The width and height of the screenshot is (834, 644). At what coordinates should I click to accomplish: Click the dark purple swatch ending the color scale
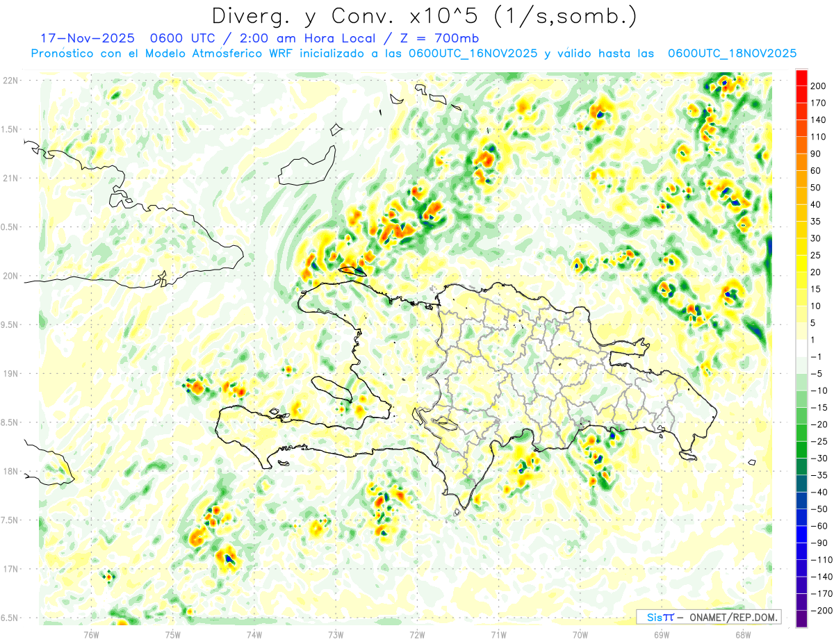pyautogui.click(x=801, y=618)
